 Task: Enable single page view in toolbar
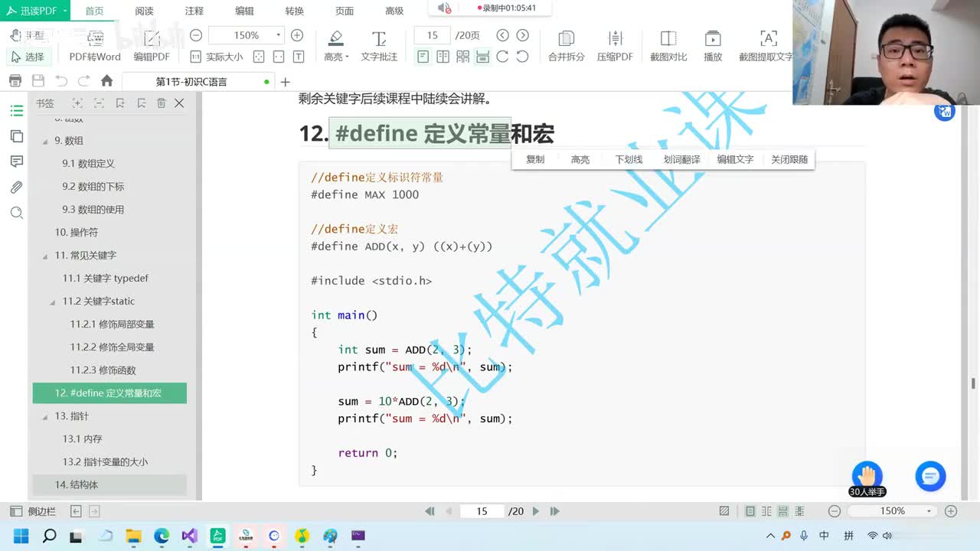tap(423, 57)
